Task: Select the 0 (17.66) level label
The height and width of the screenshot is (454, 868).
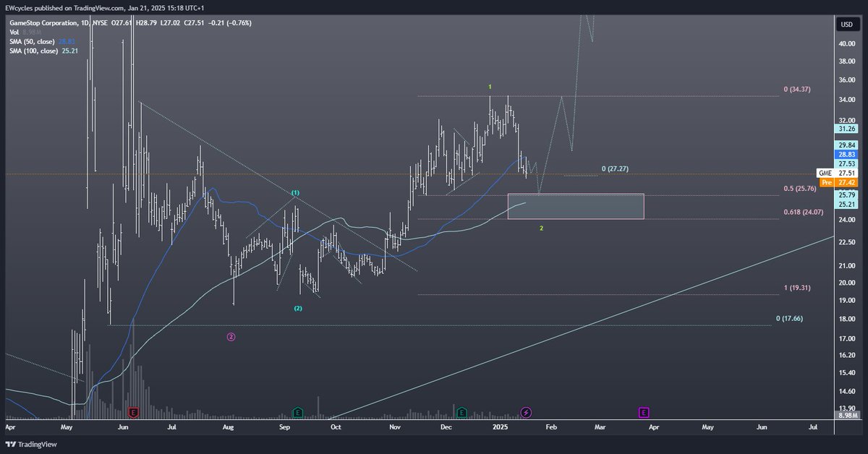Action: click(x=789, y=319)
